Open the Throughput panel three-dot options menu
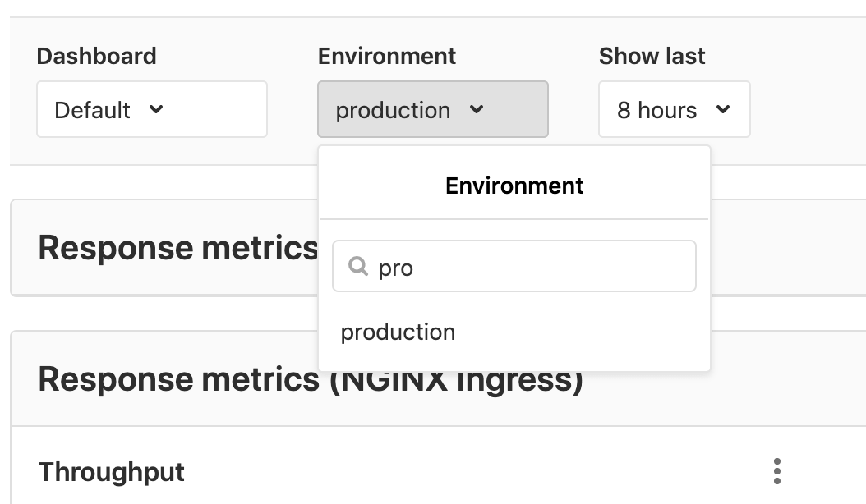 coord(777,471)
